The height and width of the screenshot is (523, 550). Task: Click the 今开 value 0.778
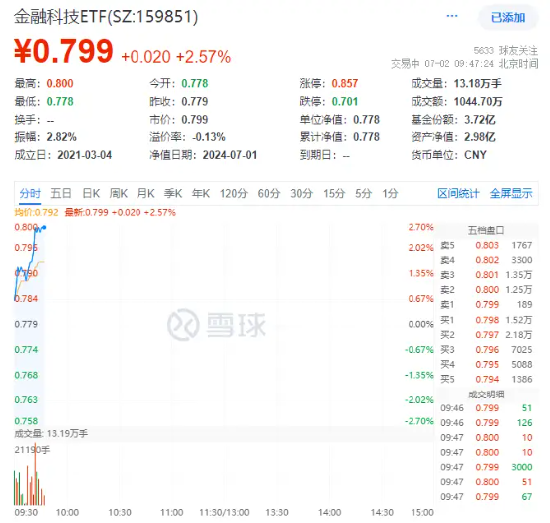[195, 83]
